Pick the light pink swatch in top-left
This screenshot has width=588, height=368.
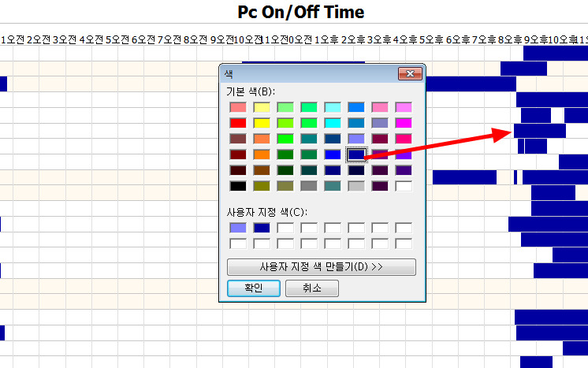(238, 107)
